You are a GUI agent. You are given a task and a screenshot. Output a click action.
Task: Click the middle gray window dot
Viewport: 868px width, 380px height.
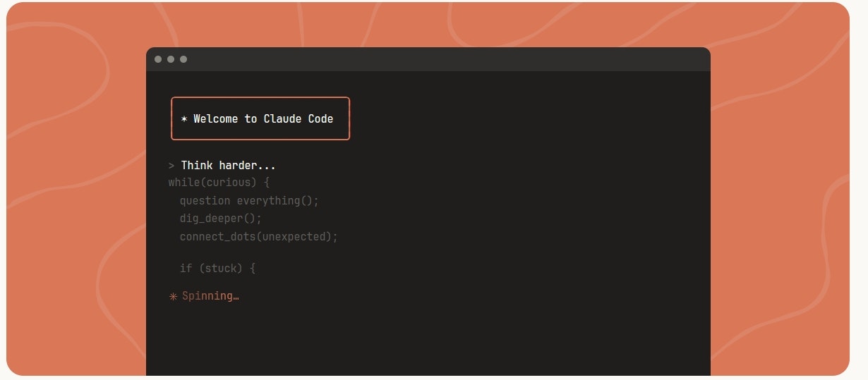pos(171,59)
